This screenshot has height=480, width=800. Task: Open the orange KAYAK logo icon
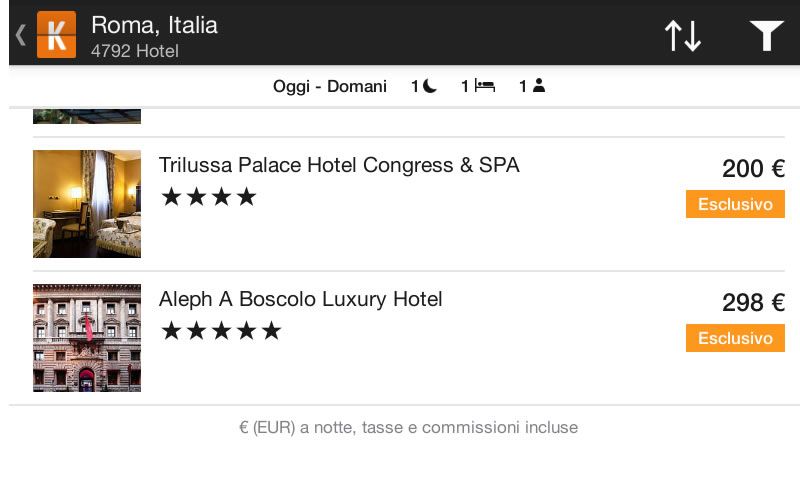[57, 35]
